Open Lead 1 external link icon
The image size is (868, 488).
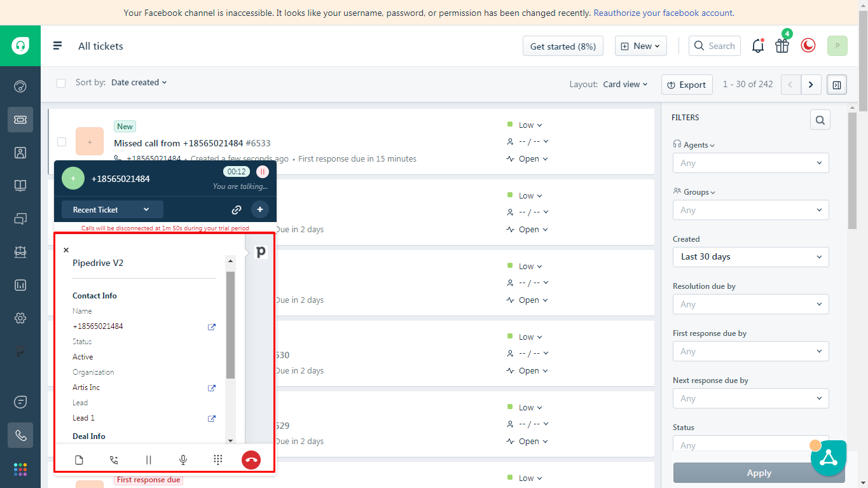212,419
